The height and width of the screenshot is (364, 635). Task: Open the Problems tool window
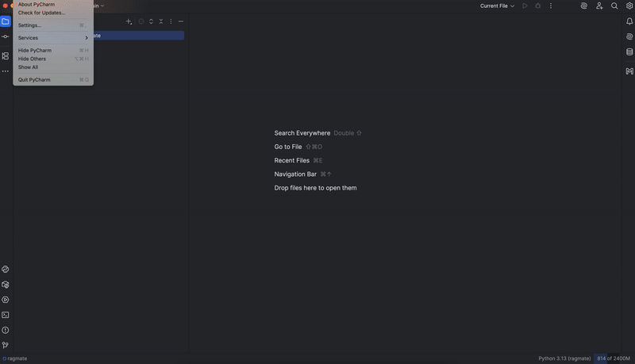6,331
